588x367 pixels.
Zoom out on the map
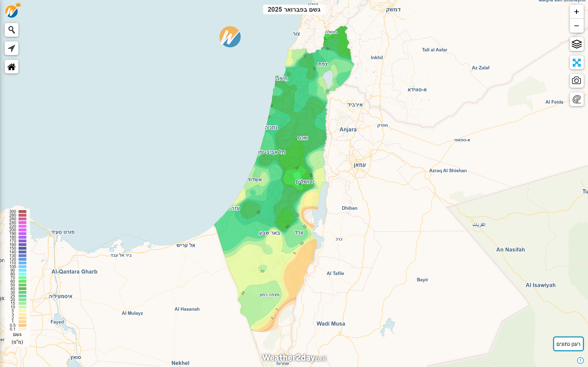[x=576, y=26]
